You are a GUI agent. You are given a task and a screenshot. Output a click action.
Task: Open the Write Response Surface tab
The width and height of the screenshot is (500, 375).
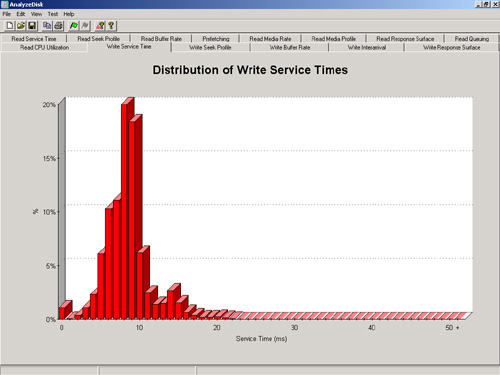[x=452, y=47]
